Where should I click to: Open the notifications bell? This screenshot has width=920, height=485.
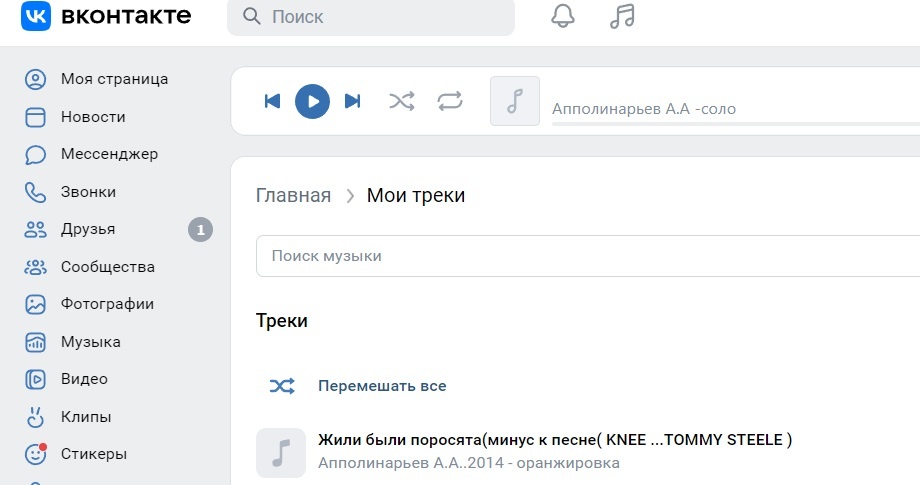pos(563,16)
